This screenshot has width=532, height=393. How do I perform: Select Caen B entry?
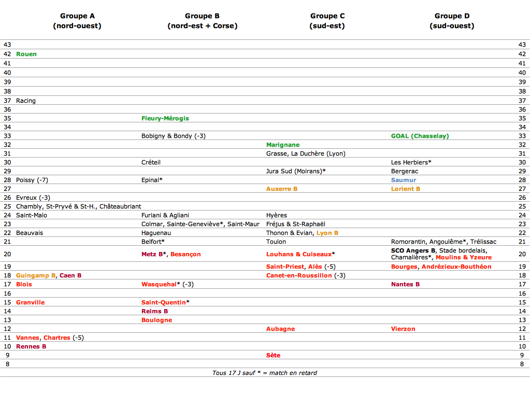click(70, 275)
